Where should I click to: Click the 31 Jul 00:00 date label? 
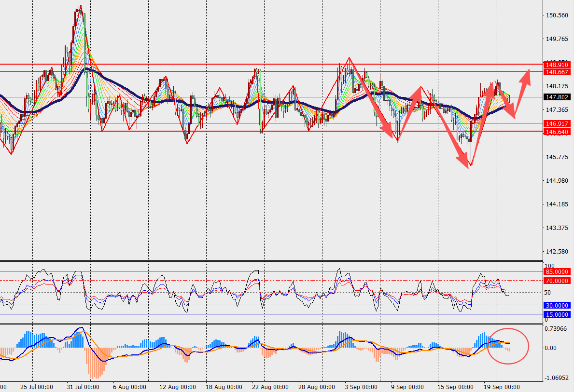tap(80, 387)
